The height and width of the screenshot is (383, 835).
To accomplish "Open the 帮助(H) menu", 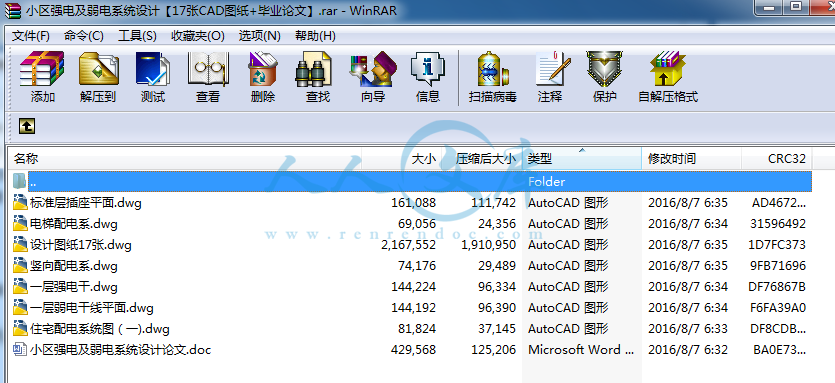I will tap(315, 36).
